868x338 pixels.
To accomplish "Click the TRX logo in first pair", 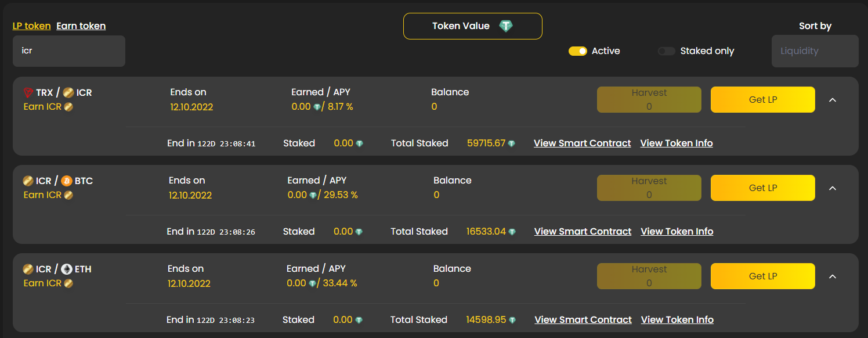I will coord(28,93).
